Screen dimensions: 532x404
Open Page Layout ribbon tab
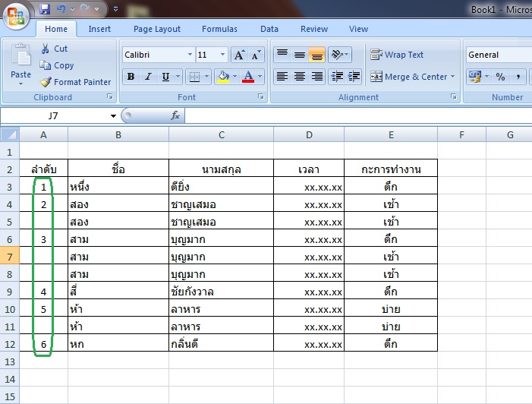click(157, 29)
